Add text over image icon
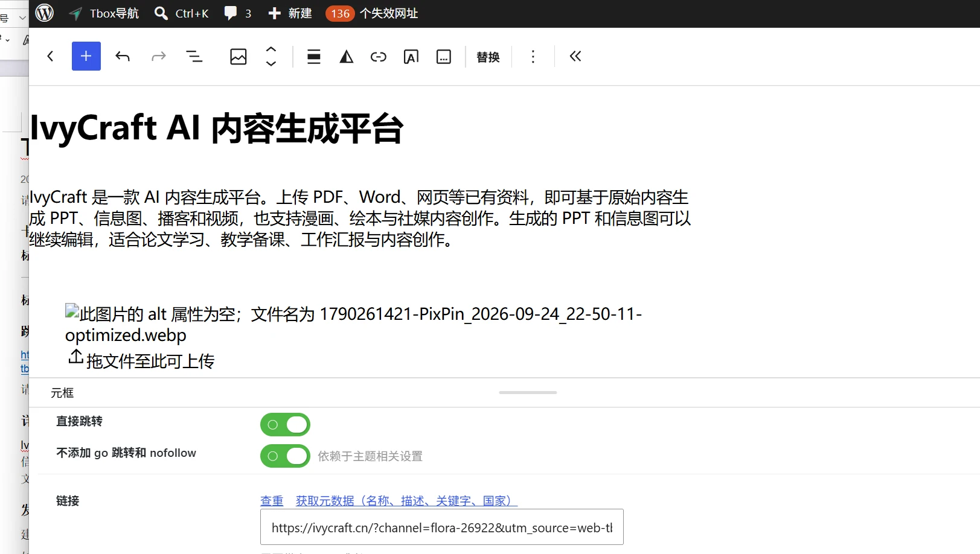This screenshot has height=554, width=980. point(411,57)
